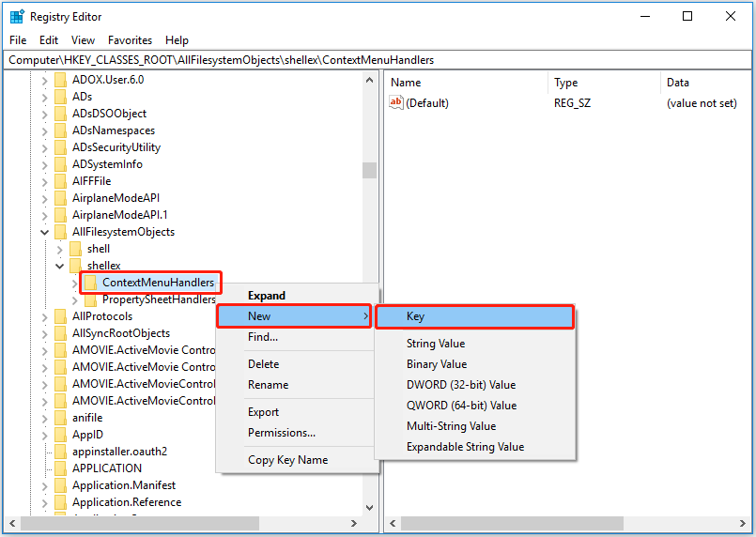Click the APPLICATION key folder icon

pyautogui.click(x=61, y=468)
